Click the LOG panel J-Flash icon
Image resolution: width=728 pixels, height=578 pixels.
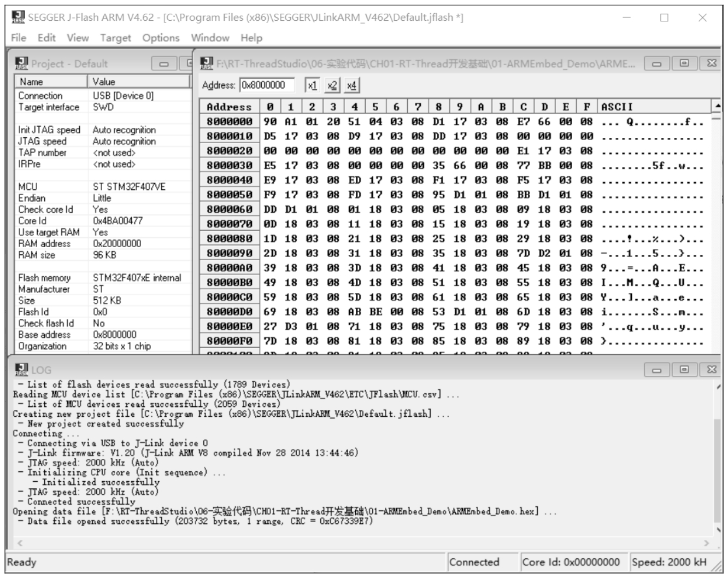(x=21, y=370)
